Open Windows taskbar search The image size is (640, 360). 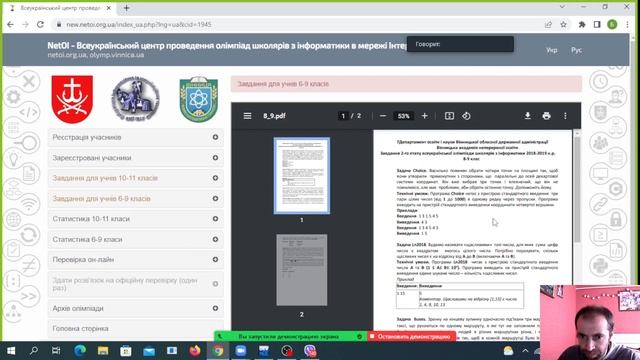coord(34,351)
